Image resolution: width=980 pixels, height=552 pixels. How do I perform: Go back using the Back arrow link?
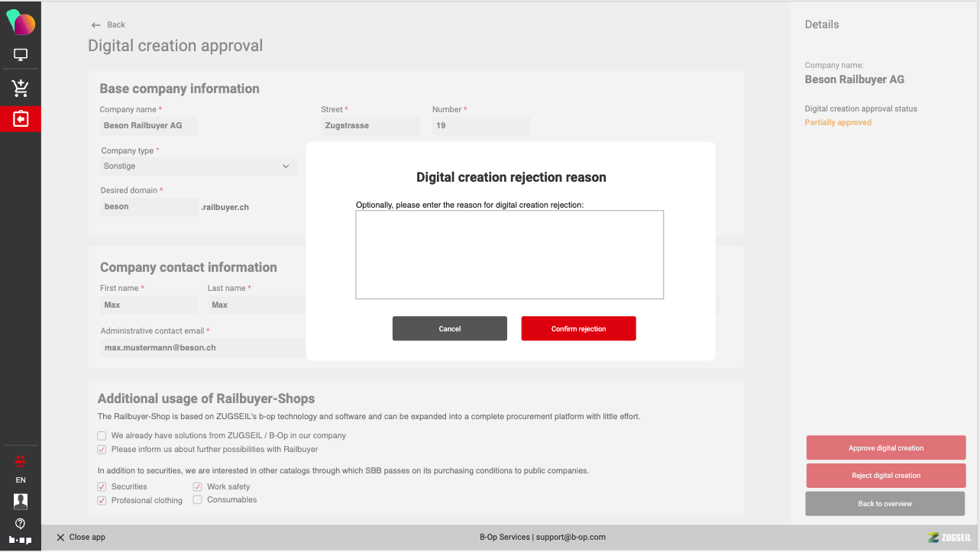[x=108, y=25]
